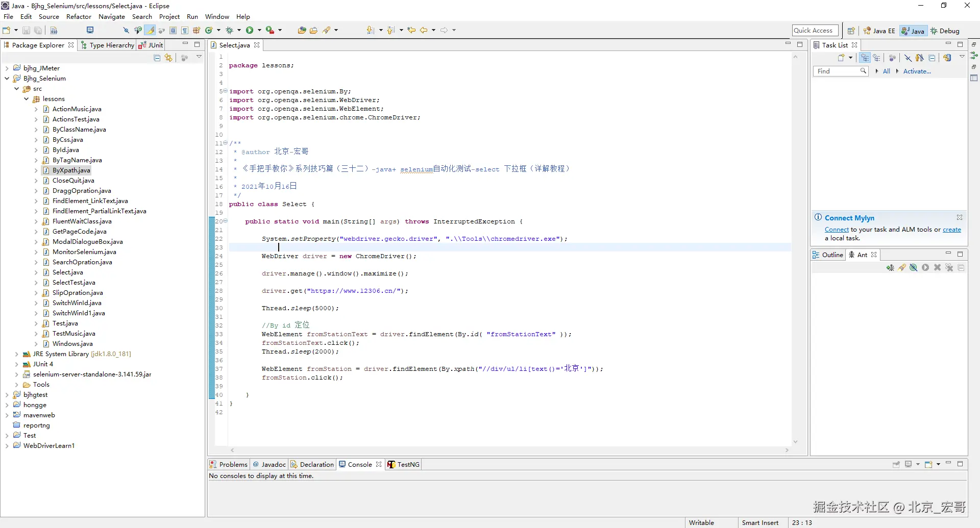Click the Open Perspective icon

point(851,31)
